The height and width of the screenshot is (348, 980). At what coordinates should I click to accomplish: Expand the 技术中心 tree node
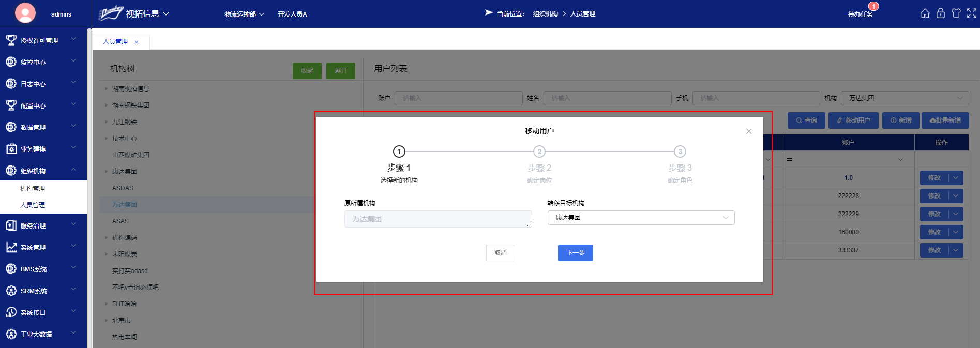[x=106, y=138]
